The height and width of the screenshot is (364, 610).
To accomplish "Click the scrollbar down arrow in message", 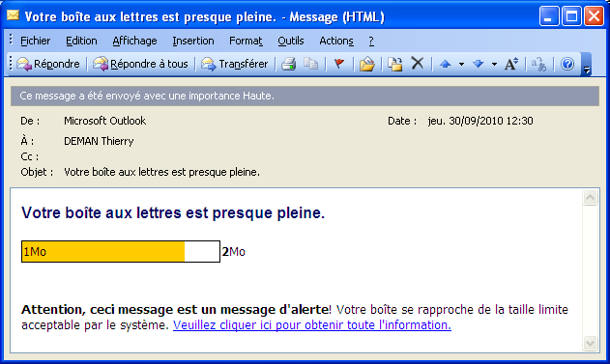I will pyautogui.click(x=590, y=344).
